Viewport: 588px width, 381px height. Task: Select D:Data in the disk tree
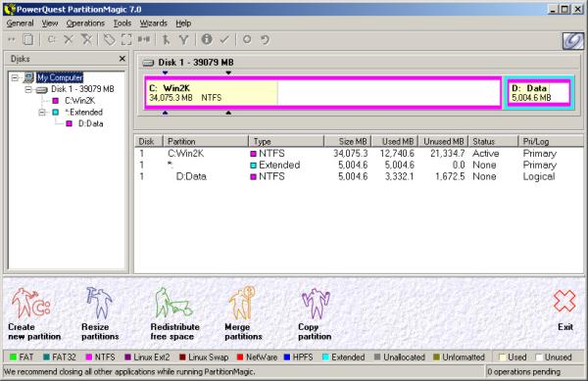pos(90,123)
